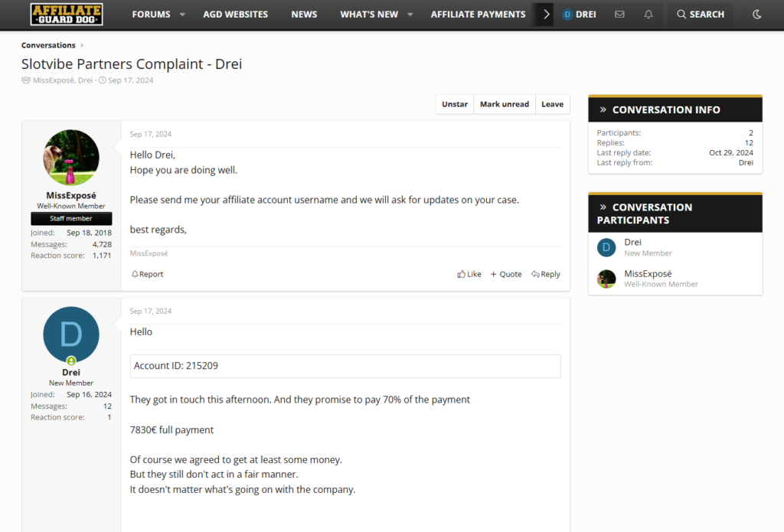This screenshot has width=784, height=532.
Task: Click the Affiliate Guard Dog logo
Action: click(67, 14)
